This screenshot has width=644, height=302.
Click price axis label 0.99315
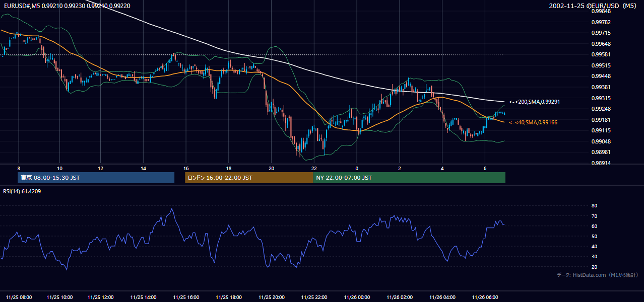point(601,98)
